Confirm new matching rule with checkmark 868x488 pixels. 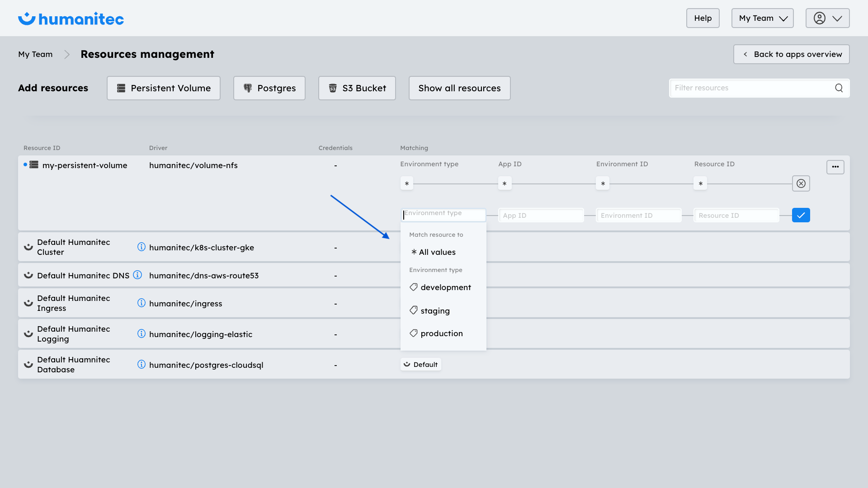[801, 215]
